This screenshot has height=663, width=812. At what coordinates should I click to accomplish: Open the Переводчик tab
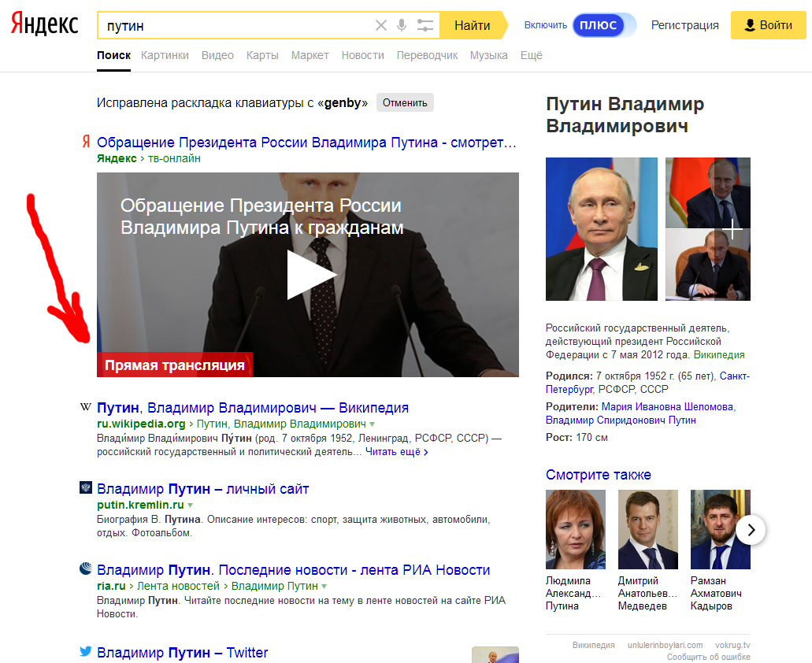427,55
